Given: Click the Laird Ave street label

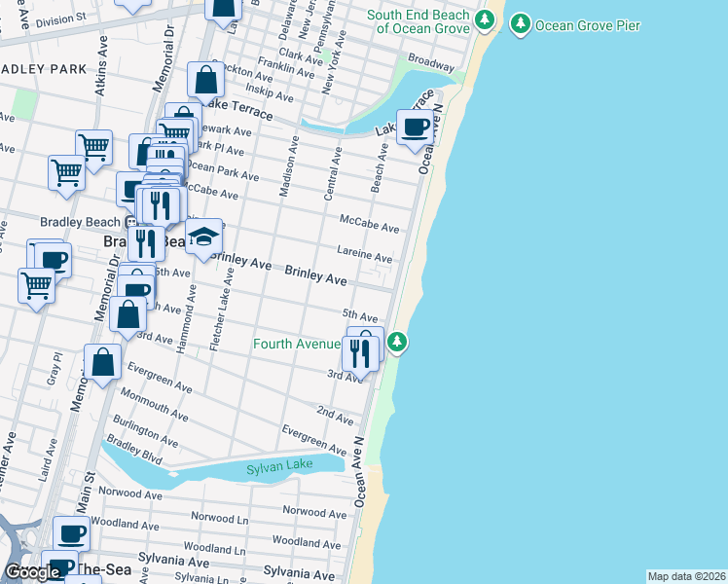Looking at the screenshot, I should [x=48, y=460].
